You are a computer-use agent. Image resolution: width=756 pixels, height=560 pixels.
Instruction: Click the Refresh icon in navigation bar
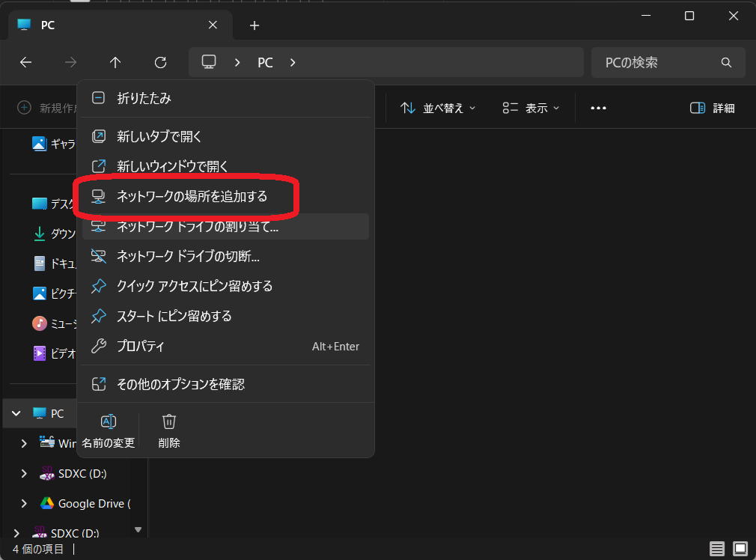(x=159, y=63)
